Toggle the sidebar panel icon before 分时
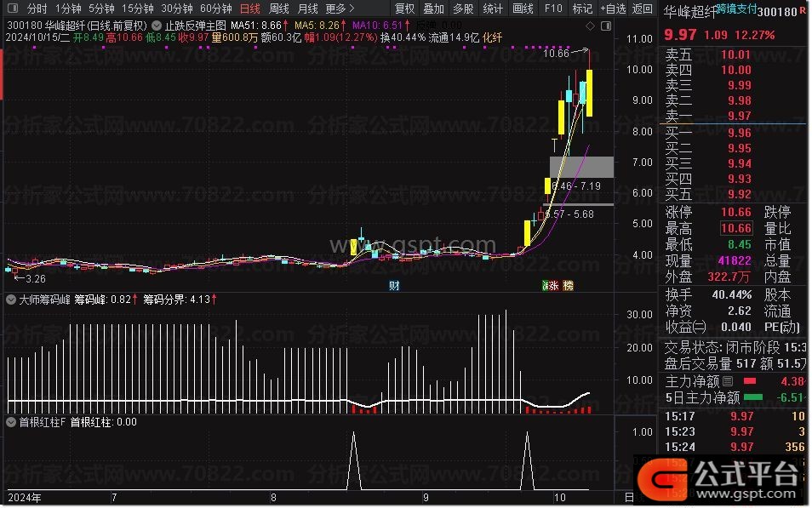 [x=13, y=9]
